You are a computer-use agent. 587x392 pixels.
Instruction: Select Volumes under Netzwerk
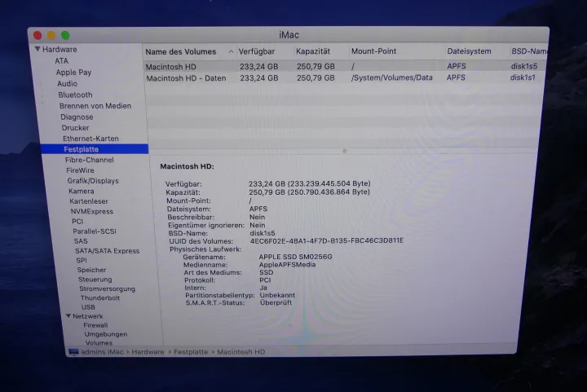point(99,342)
